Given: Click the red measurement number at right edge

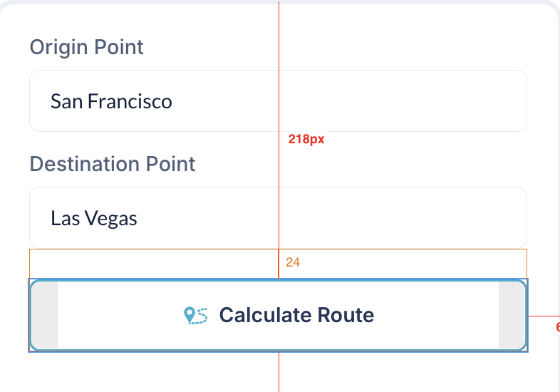Looking at the screenshot, I should pos(557,327).
